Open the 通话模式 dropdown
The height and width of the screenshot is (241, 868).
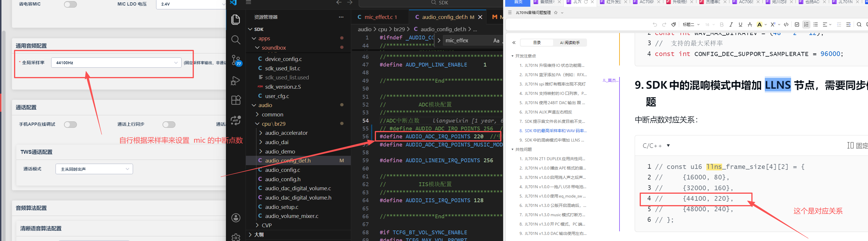94,169
